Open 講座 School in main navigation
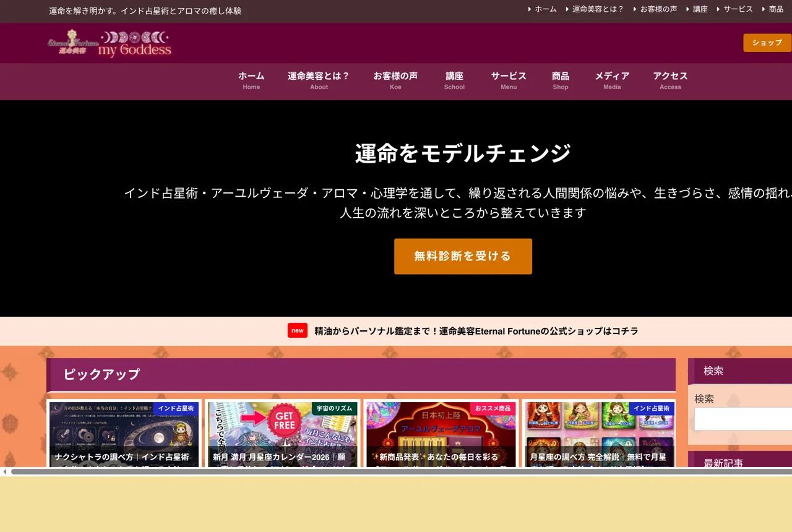The width and height of the screenshot is (792, 532). (x=454, y=80)
